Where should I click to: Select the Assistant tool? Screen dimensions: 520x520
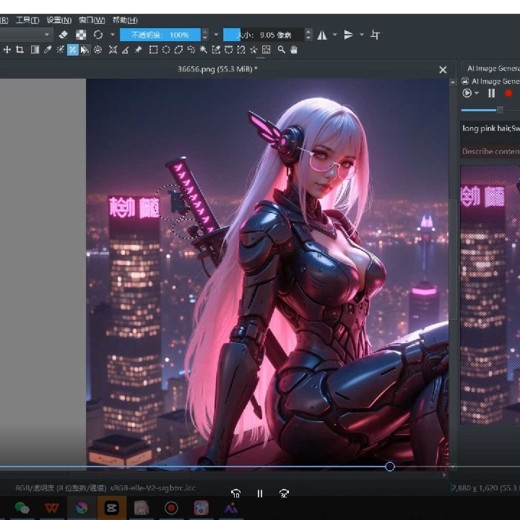(113, 50)
